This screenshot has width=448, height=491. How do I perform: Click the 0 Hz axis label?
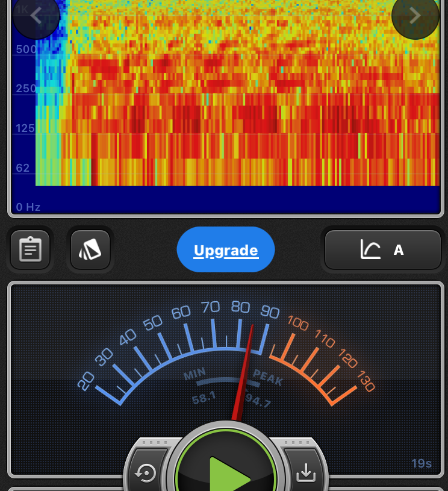[28, 207]
